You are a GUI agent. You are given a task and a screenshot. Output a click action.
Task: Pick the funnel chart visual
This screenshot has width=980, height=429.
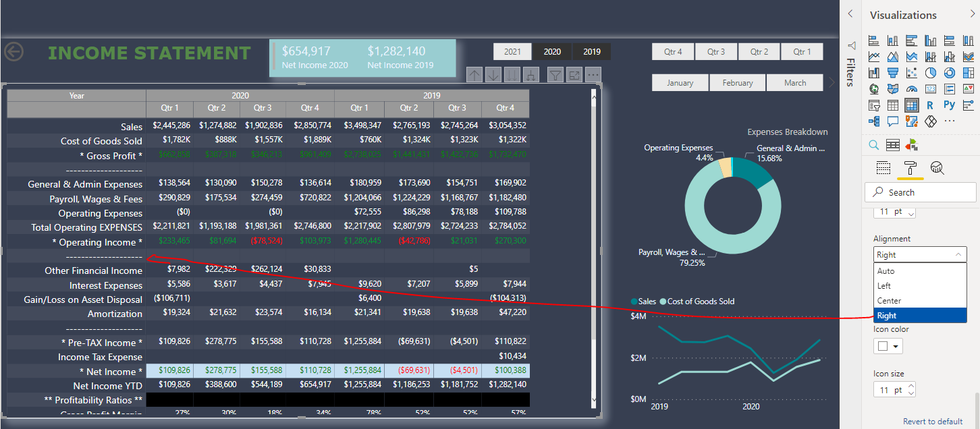coord(893,73)
